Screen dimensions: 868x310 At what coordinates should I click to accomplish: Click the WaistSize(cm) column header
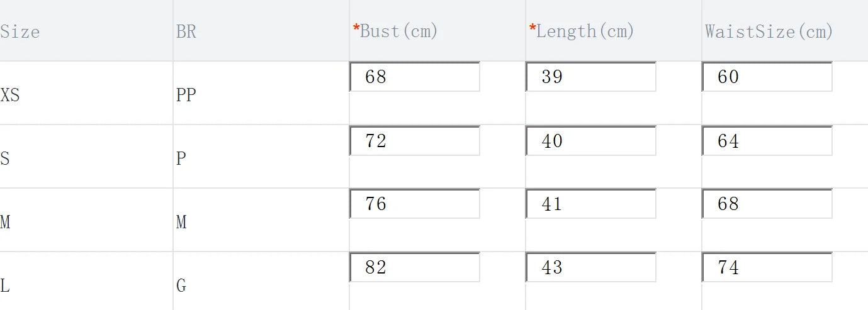[769, 31]
